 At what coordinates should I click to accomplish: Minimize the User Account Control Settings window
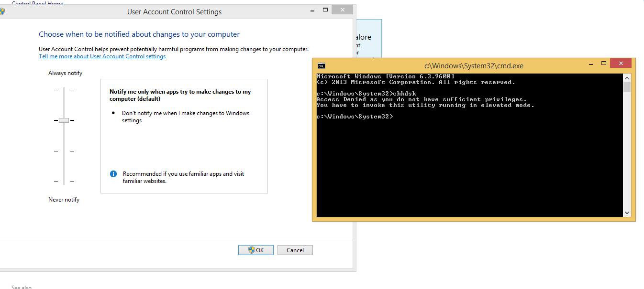pyautogui.click(x=312, y=10)
